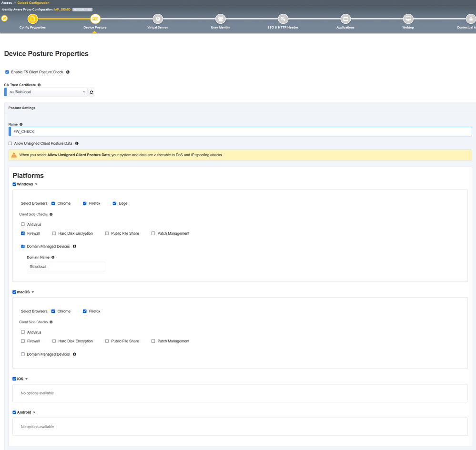Check Antivirus under Windows client side checks
The image size is (476, 450).
point(23,224)
